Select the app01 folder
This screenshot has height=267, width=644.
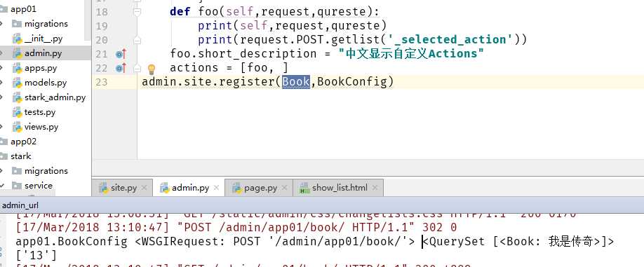[x=23, y=9]
